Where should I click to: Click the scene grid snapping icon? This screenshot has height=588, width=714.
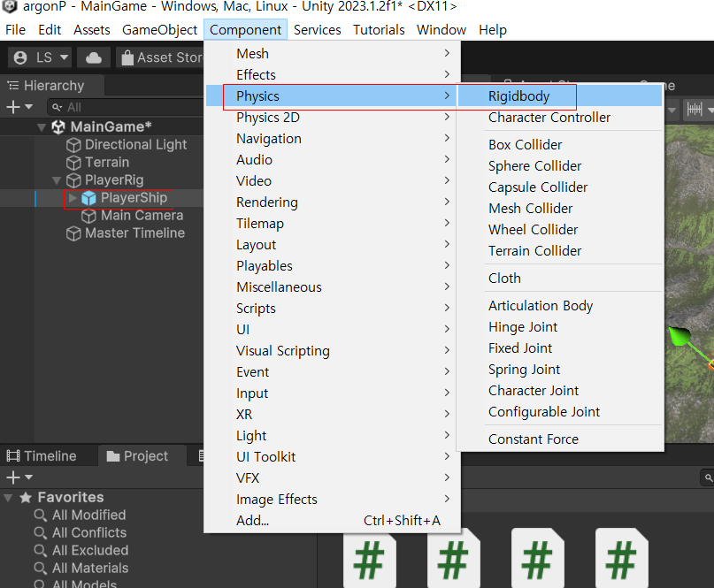[x=695, y=110]
